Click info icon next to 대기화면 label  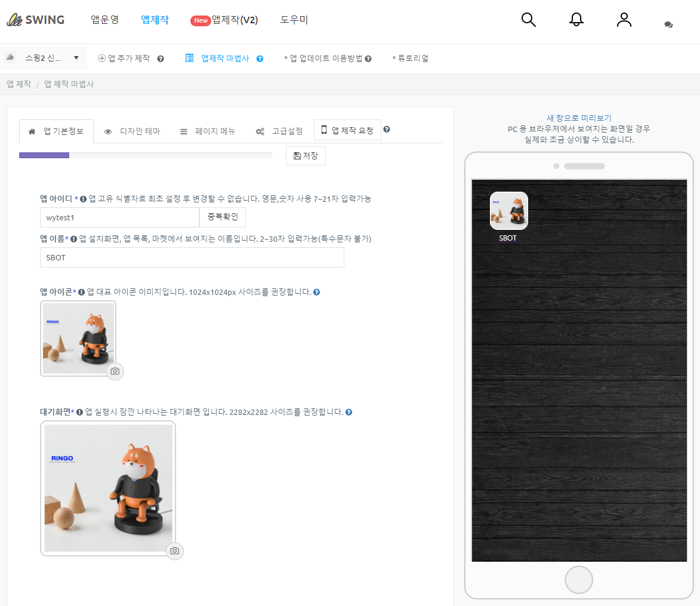[79, 412]
